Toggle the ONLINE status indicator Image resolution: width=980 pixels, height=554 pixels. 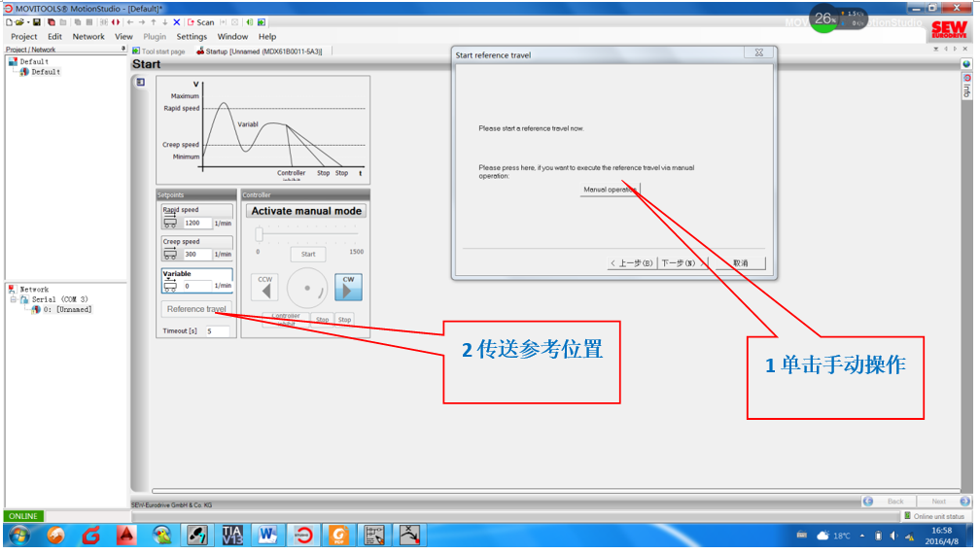pos(23,516)
